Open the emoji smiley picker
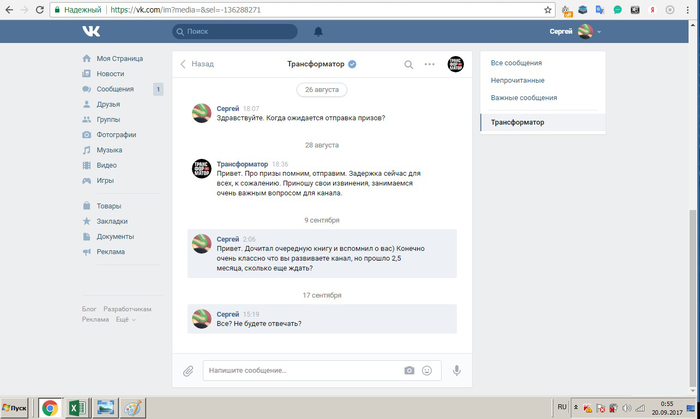Viewport: 700px width, 419px height. pyautogui.click(x=427, y=370)
